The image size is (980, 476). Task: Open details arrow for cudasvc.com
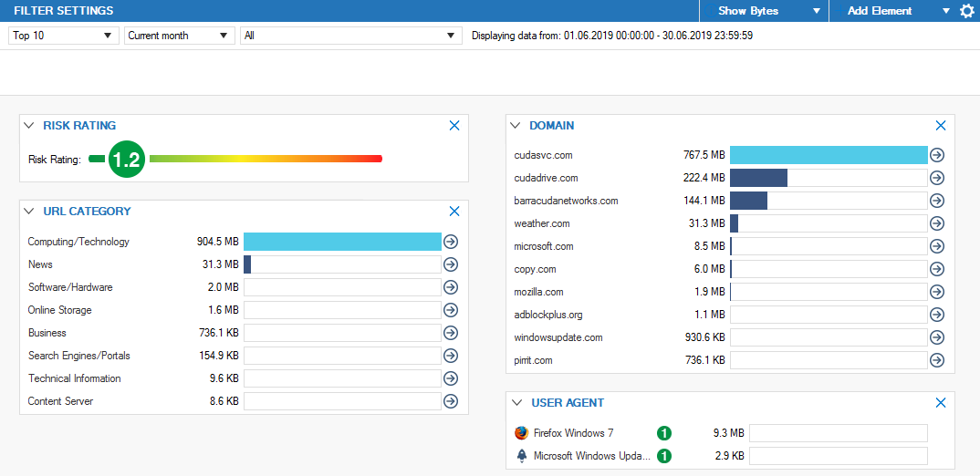(936, 155)
